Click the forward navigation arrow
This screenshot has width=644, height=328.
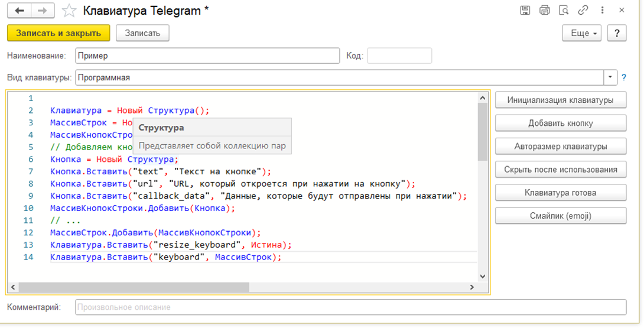pos(43,11)
